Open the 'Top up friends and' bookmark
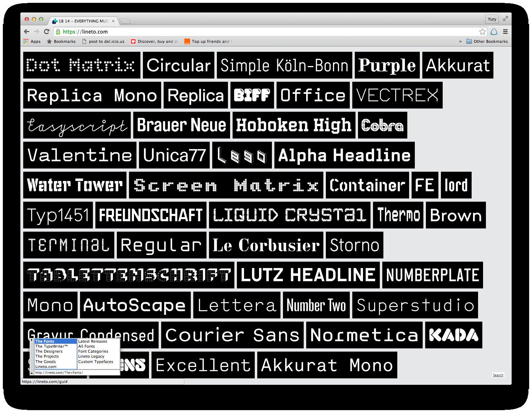The width and height of the screenshot is (532, 413). (x=208, y=41)
